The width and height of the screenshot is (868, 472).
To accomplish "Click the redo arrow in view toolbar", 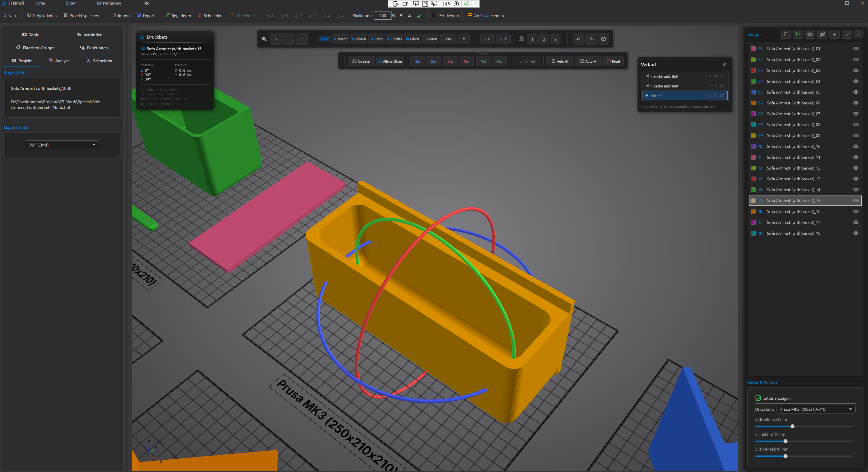I will pyautogui.click(x=591, y=39).
